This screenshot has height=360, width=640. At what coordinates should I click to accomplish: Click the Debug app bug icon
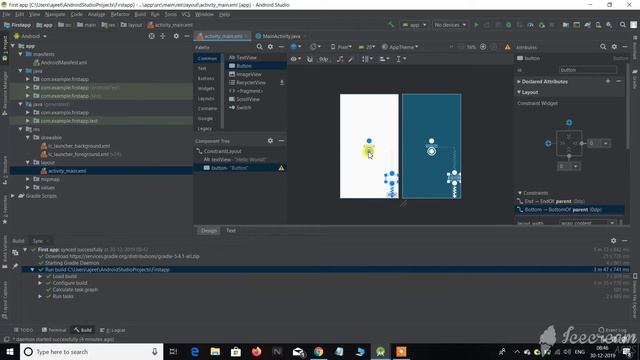pos(509,25)
